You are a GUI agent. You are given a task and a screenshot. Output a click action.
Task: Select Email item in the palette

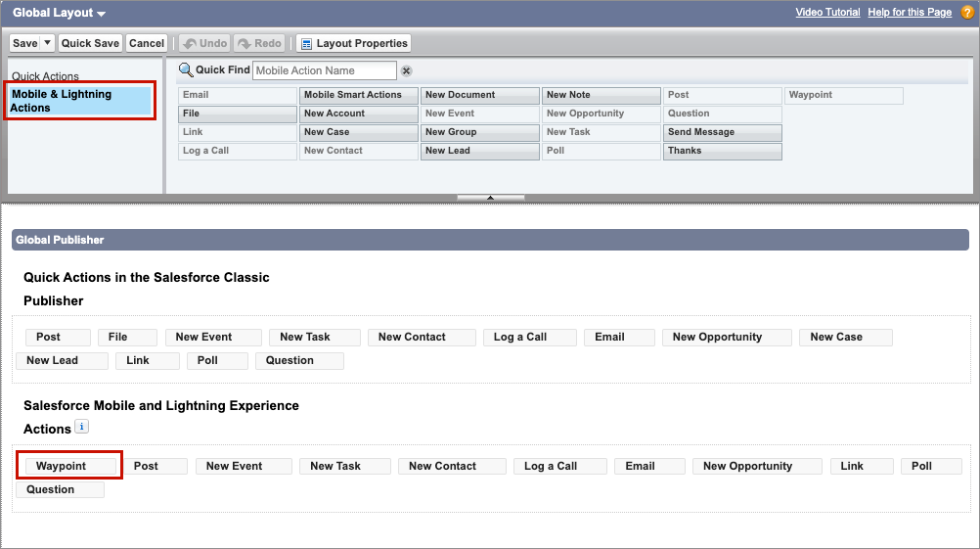pos(237,95)
